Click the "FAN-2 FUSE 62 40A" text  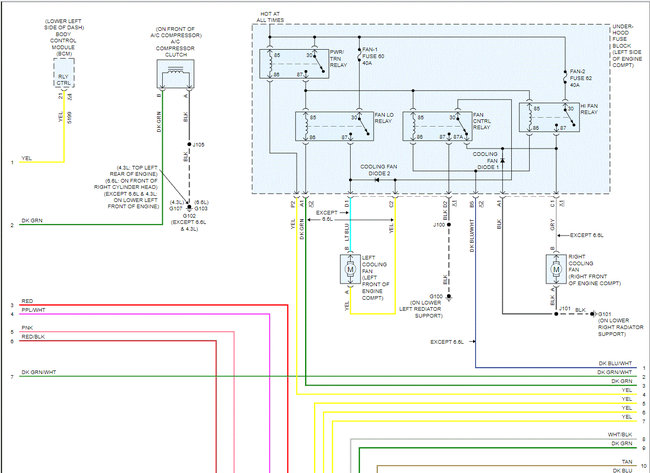pyautogui.click(x=580, y=78)
